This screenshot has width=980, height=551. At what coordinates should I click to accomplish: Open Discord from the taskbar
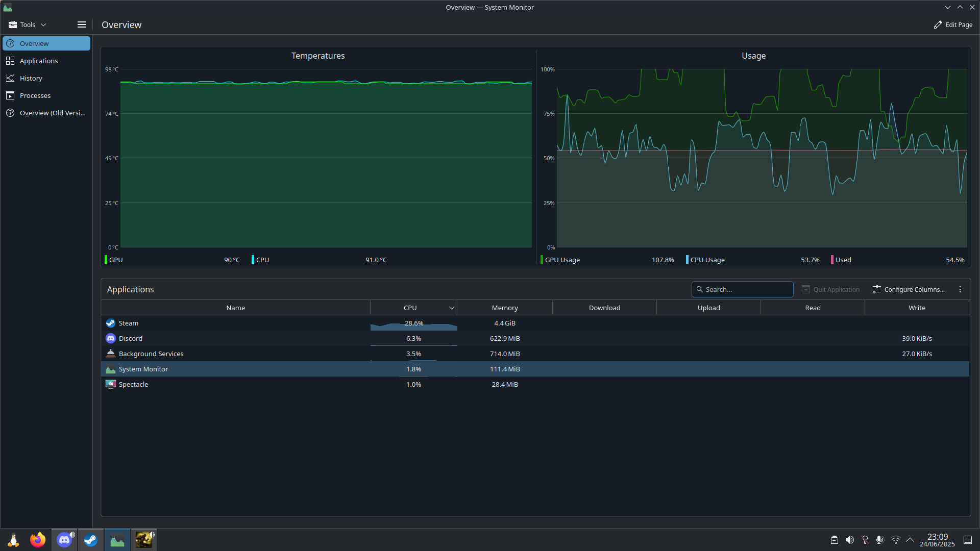click(x=64, y=540)
